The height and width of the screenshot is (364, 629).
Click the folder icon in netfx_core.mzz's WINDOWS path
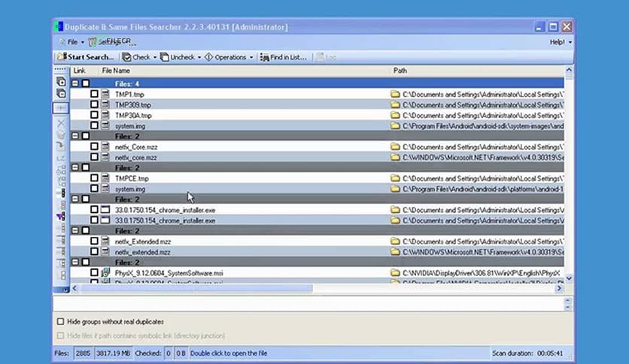coord(395,157)
